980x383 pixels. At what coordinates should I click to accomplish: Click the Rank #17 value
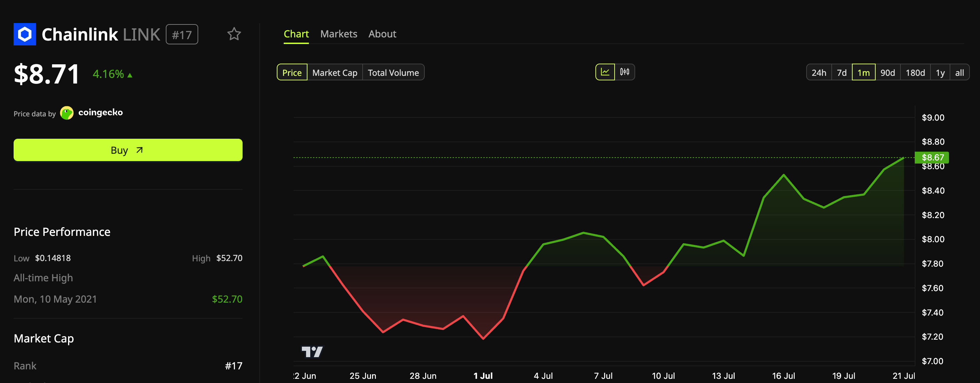coord(233,366)
